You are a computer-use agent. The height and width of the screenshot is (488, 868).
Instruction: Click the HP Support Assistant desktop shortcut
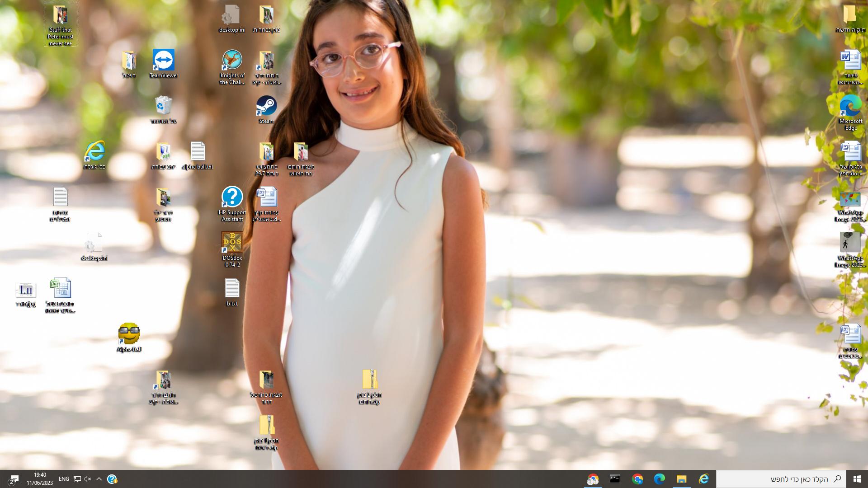(232, 204)
